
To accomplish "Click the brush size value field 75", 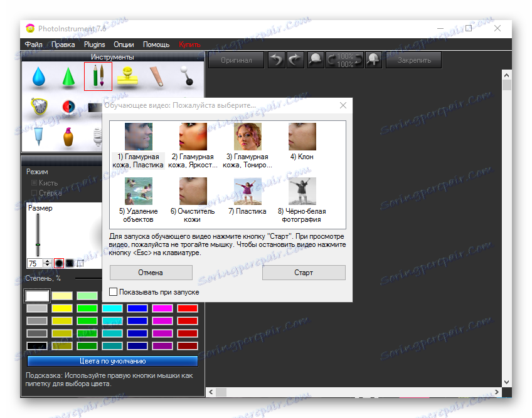I will [x=36, y=263].
